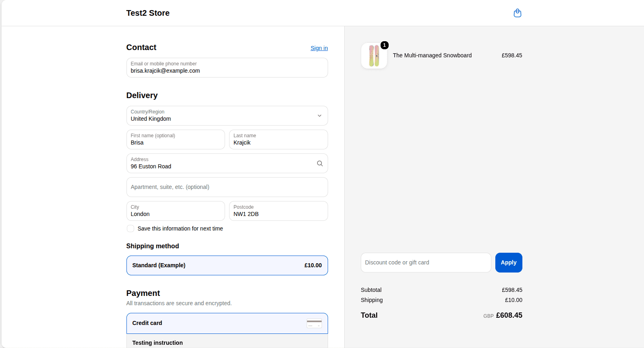Click the Subtotal label
Viewport: 644px width, 348px height.
[x=371, y=290]
